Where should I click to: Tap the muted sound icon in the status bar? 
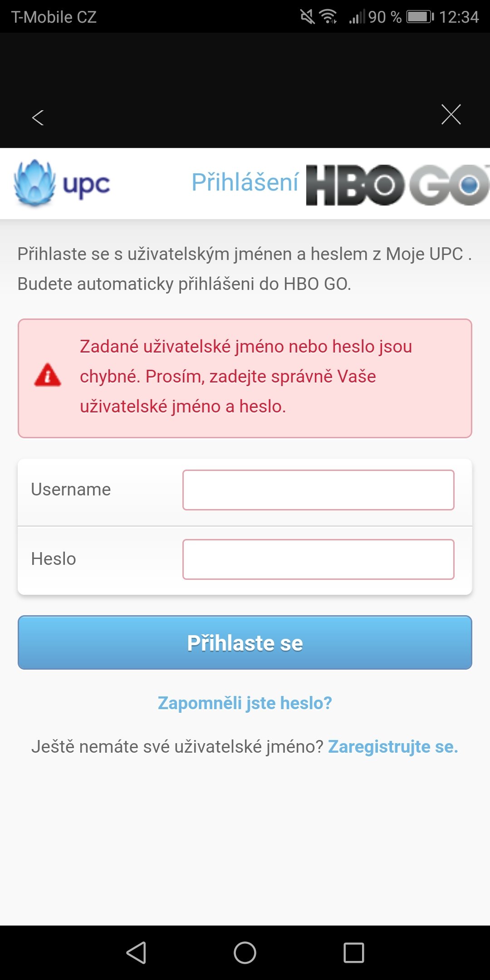click(307, 17)
